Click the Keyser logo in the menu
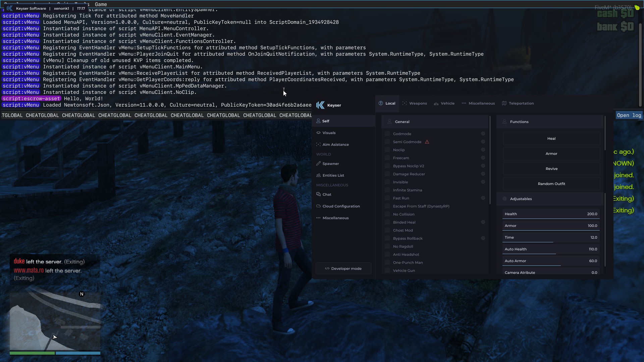 pyautogui.click(x=320, y=105)
